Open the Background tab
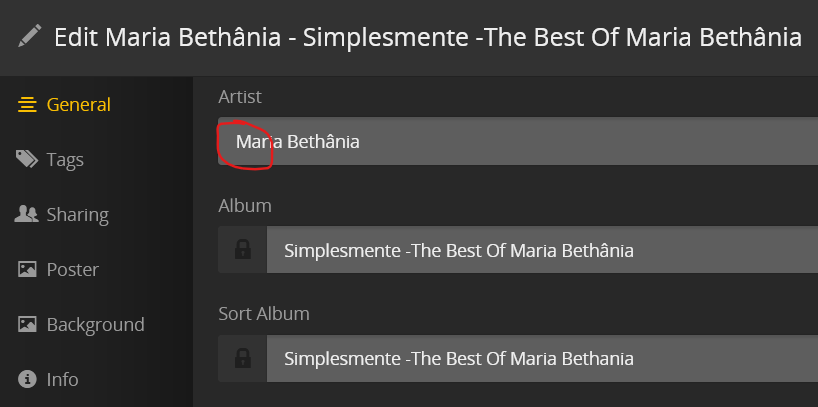The height and width of the screenshot is (407, 818). (95, 324)
